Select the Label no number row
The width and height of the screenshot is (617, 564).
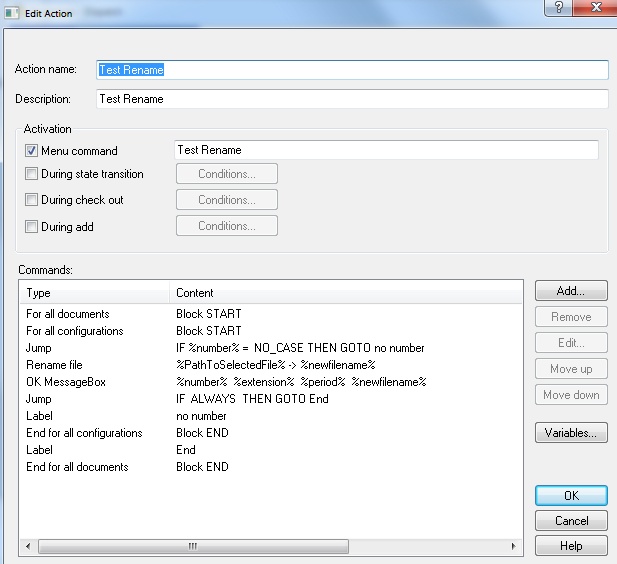[271, 416]
